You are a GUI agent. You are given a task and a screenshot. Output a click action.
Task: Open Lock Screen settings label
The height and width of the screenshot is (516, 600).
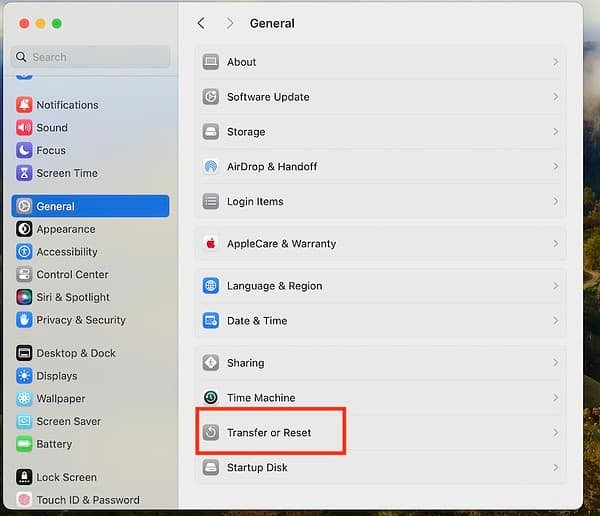67,477
